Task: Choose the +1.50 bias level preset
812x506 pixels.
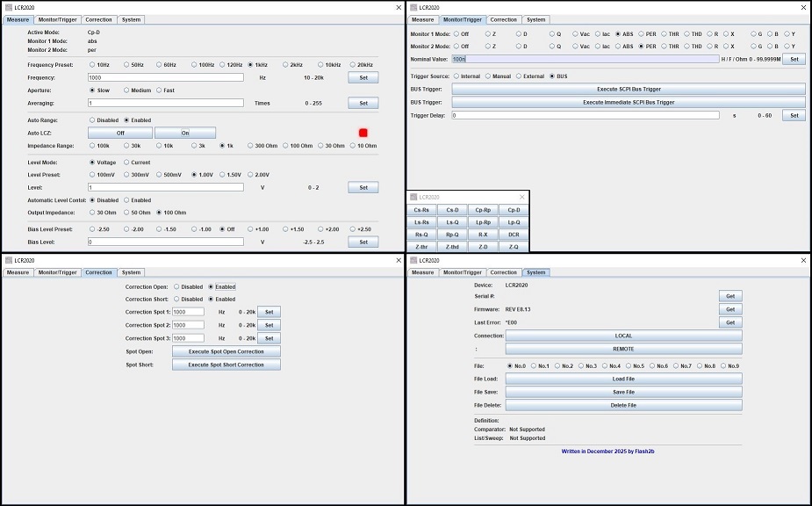Action: 285,229
